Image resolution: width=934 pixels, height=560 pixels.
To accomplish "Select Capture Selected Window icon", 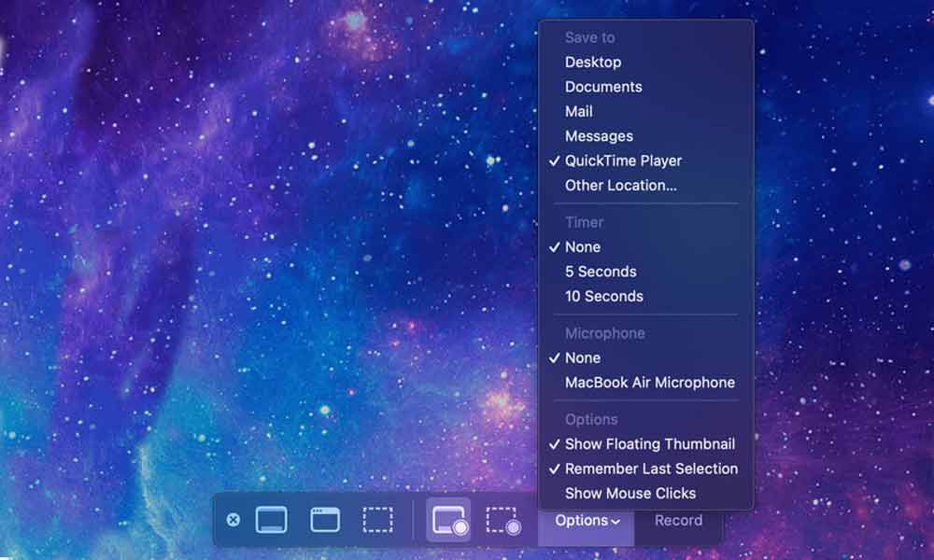I will coord(325,520).
